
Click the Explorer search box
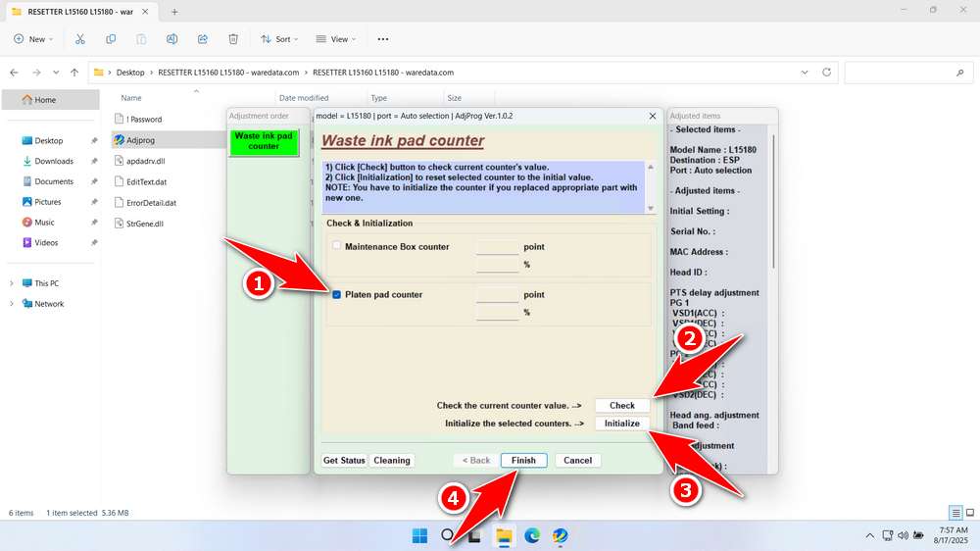(x=907, y=73)
